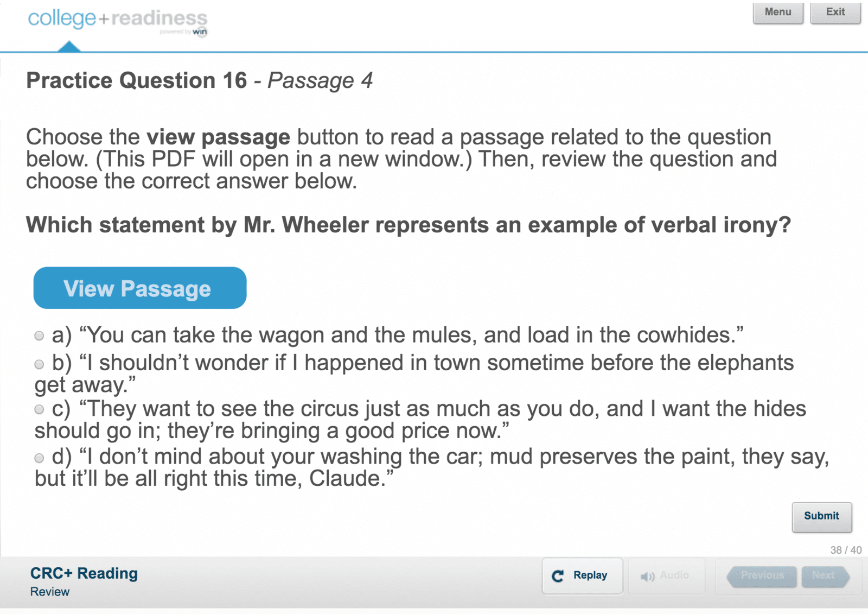The height and width of the screenshot is (614, 868).
Task: Open the View Passage button
Action: [140, 288]
